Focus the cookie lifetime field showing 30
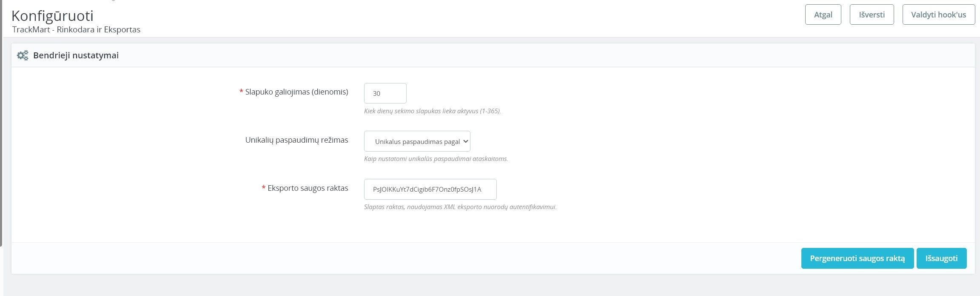The image size is (980, 296). coord(385,93)
